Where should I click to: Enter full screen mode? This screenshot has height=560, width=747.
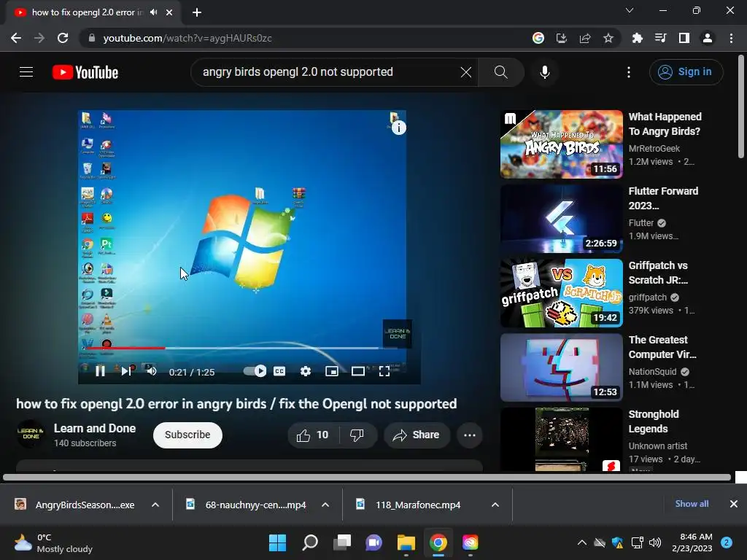coord(384,371)
